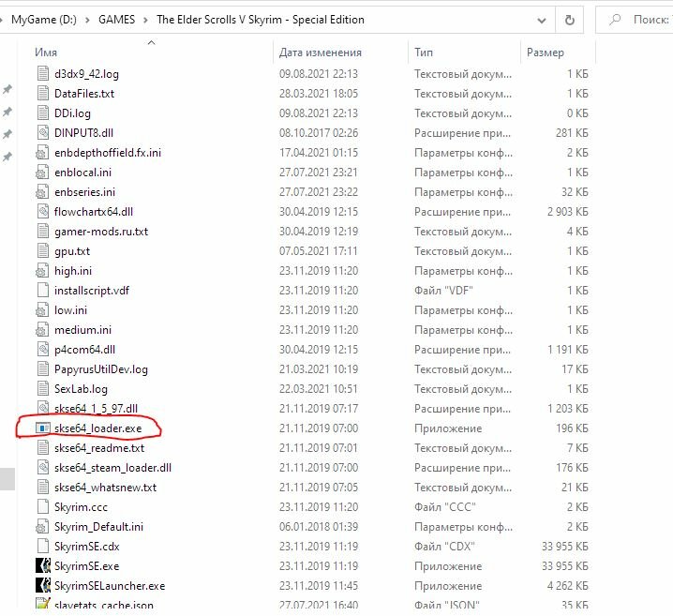Click the refresh button in address bar
The height and width of the screenshot is (616, 673).
click(570, 19)
